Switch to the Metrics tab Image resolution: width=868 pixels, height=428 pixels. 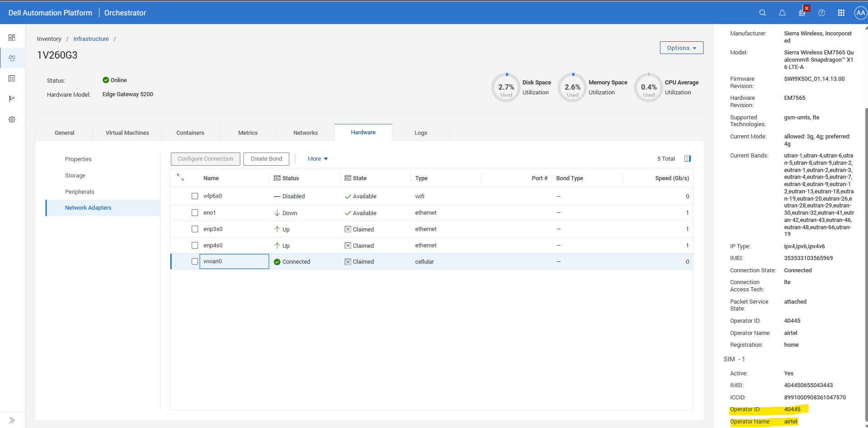pyautogui.click(x=248, y=133)
